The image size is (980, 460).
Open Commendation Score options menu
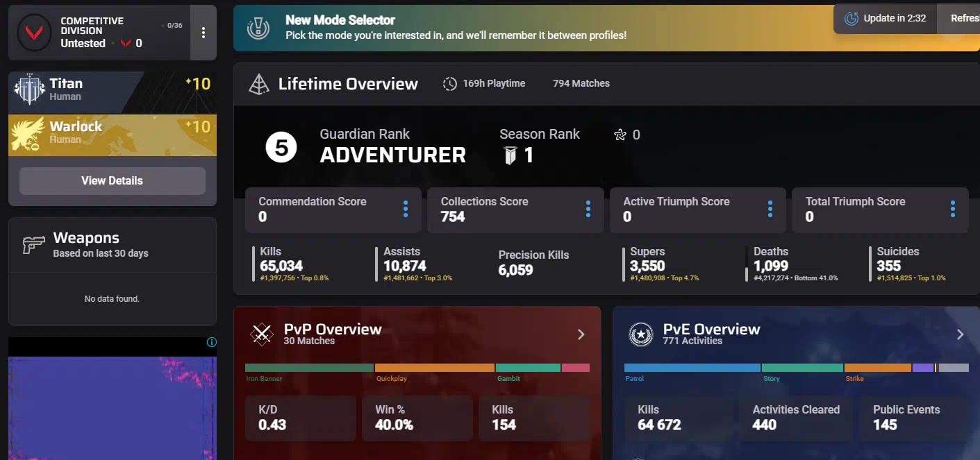(406, 210)
